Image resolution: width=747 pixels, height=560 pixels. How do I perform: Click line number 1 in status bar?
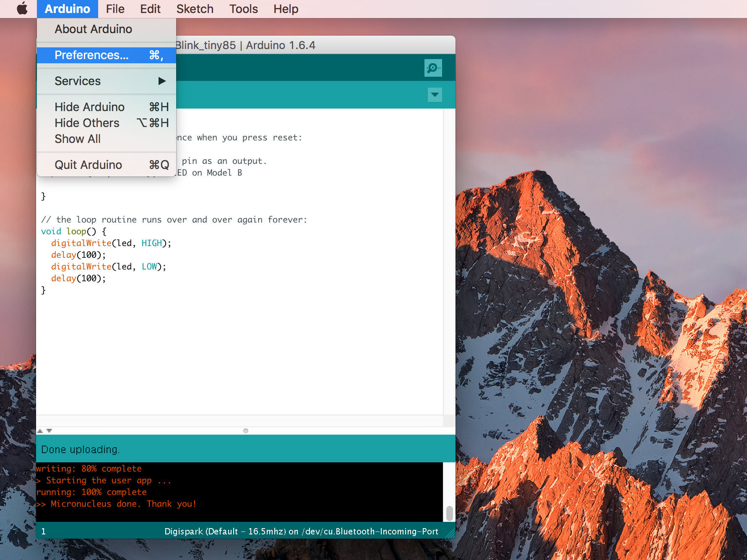pyautogui.click(x=43, y=531)
